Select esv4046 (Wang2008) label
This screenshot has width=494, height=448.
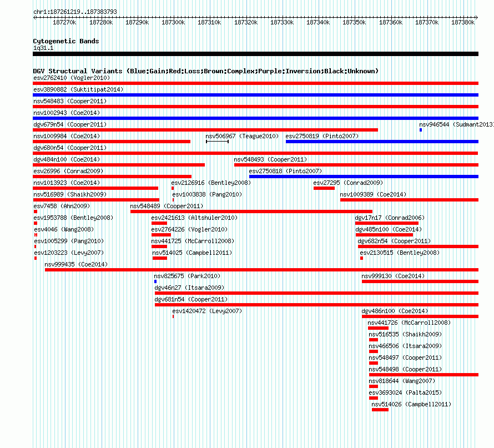point(64,229)
